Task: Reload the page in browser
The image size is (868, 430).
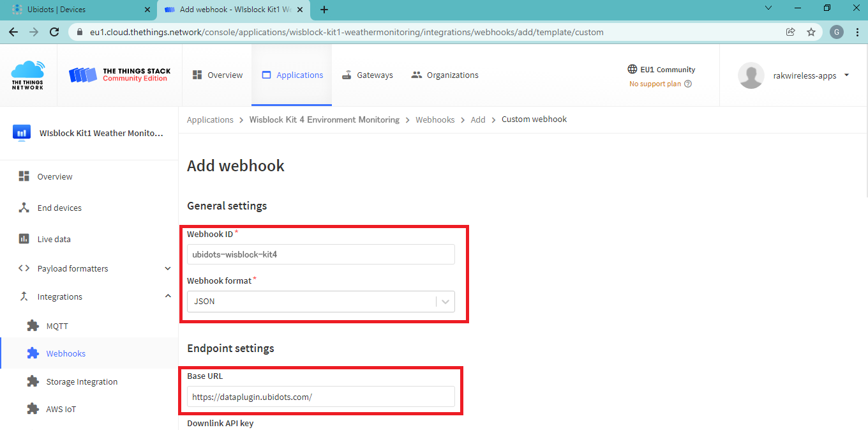Action: (x=54, y=32)
